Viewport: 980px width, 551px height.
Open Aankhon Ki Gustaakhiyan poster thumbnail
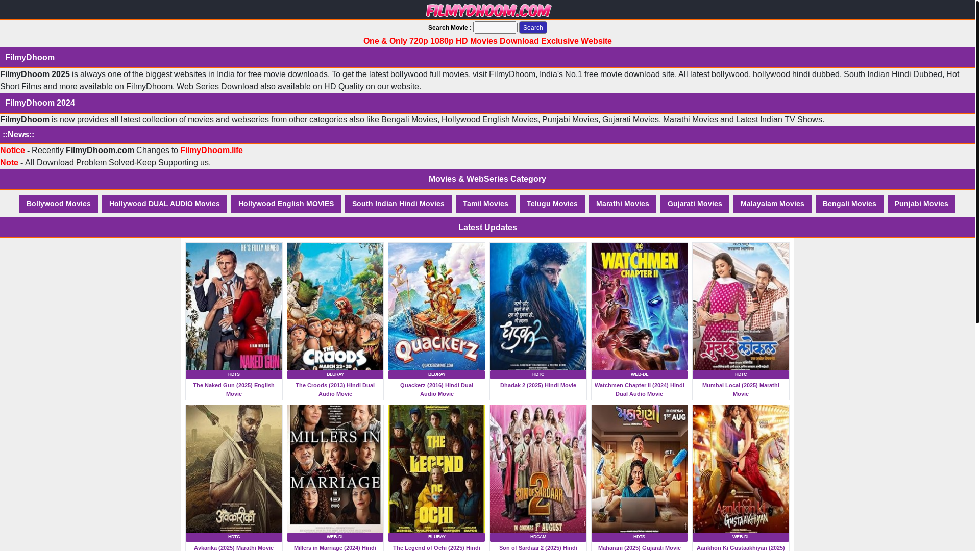pos(741,469)
